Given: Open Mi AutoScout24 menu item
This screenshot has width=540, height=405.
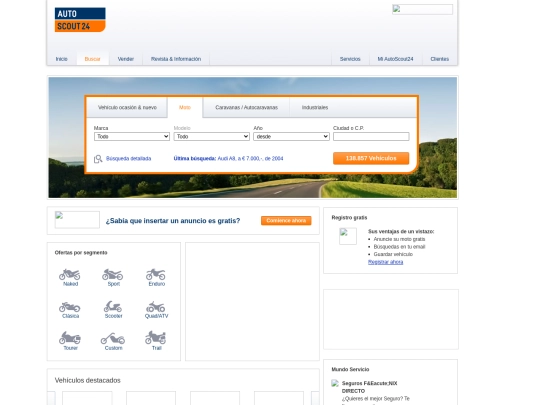Looking at the screenshot, I should (395, 59).
